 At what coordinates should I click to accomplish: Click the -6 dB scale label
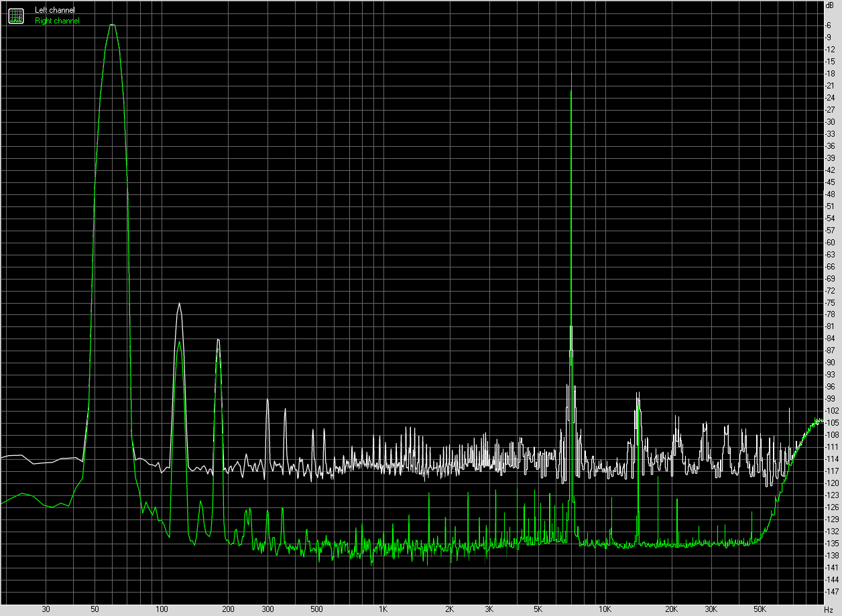[x=829, y=25]
